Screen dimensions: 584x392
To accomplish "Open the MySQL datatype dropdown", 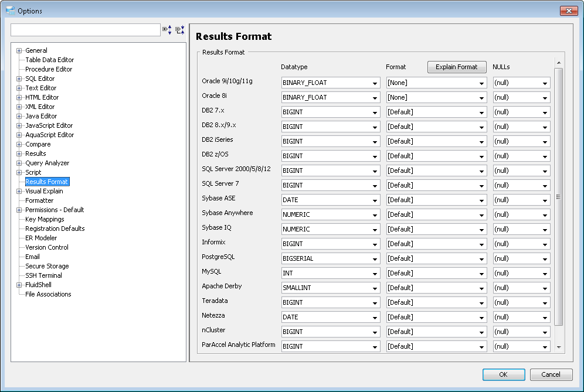I will [x=331, y=273].
